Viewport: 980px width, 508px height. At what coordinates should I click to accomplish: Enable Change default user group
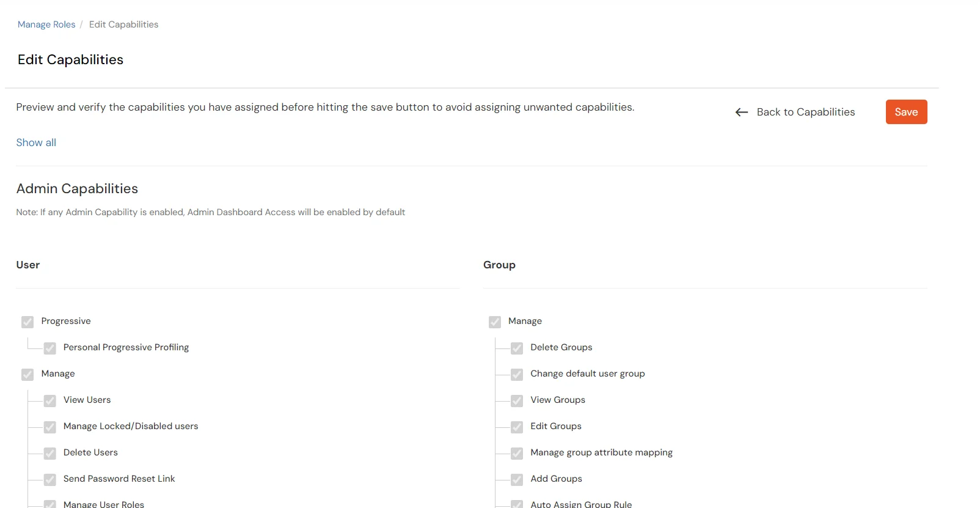(517, 375)
